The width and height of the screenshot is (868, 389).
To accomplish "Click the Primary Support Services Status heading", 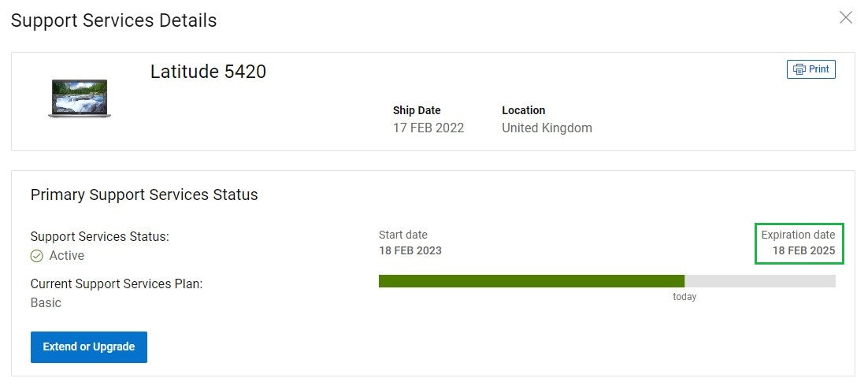I will 144,194.
